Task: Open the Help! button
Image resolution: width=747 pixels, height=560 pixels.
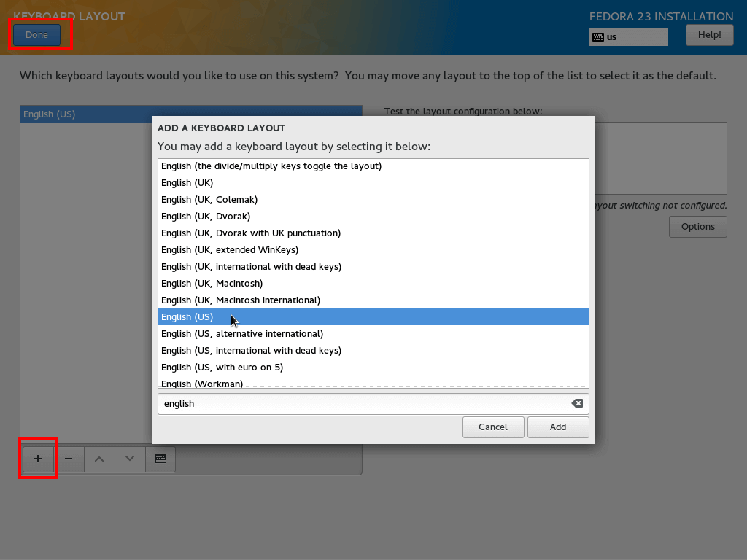Action: [x=709, y=34]
